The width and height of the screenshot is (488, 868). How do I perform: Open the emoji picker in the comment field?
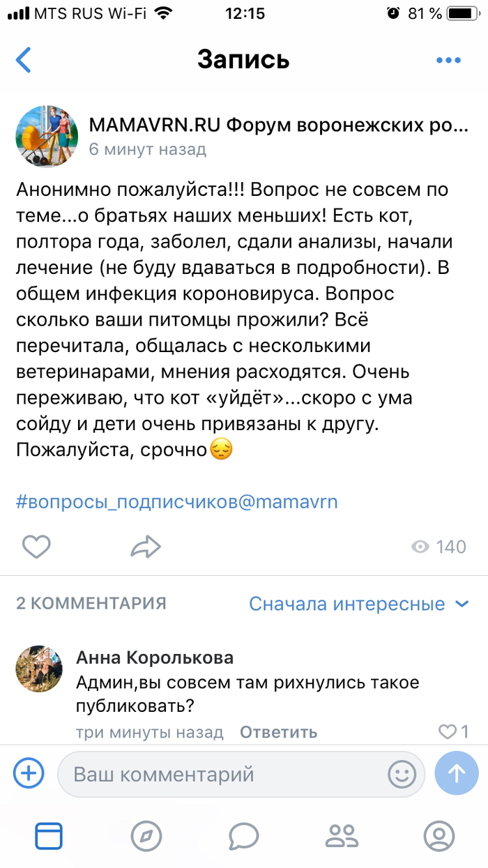tap(402, 774)
